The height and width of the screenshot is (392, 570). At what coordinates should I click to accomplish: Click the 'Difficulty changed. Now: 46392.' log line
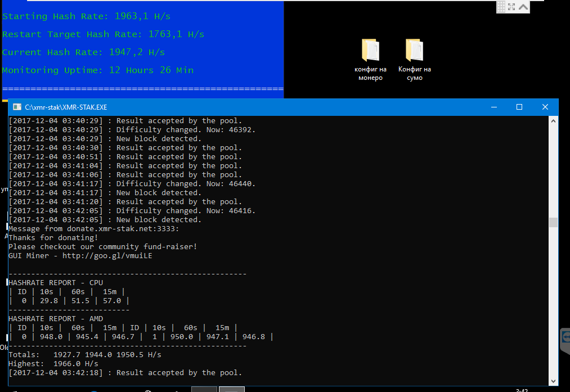coord(132,130)
